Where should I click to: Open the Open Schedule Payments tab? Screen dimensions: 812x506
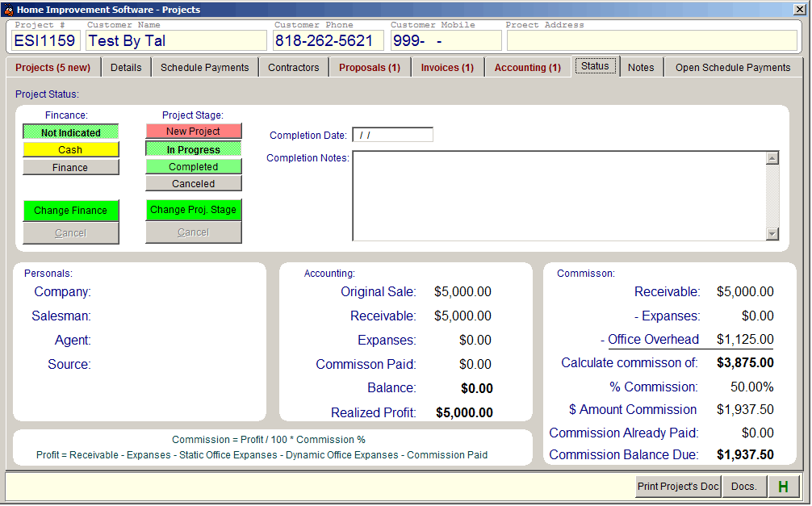733,67
